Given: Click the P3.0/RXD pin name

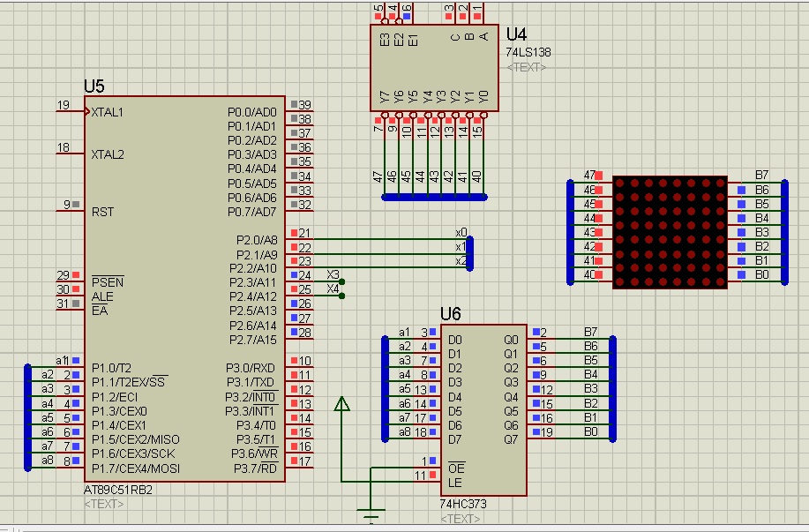Looking at the screenshot, I should pyautogui.click(x=251, y=369).
